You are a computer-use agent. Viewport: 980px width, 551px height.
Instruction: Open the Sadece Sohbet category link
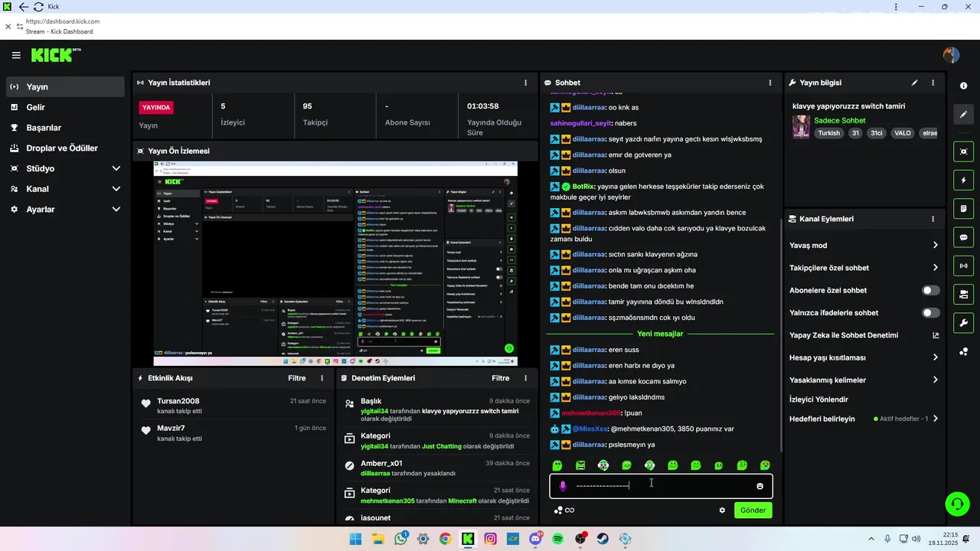pos(840,120)
